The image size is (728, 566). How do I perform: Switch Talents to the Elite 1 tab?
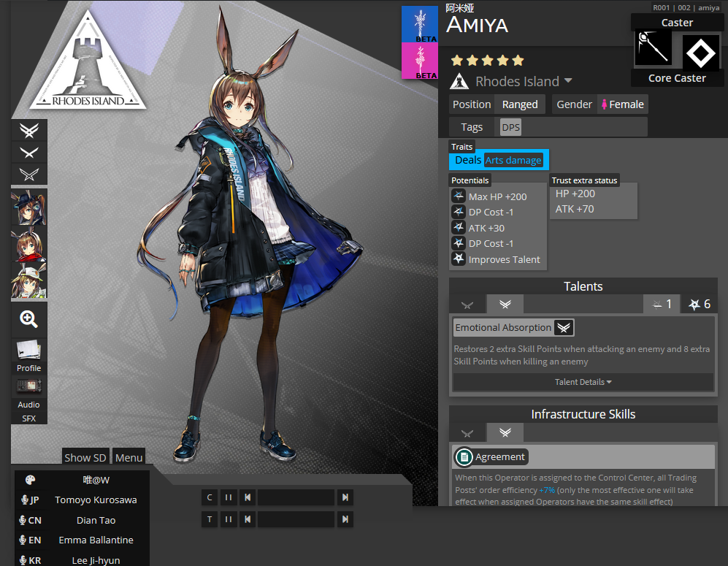click(x=467, y=305)
